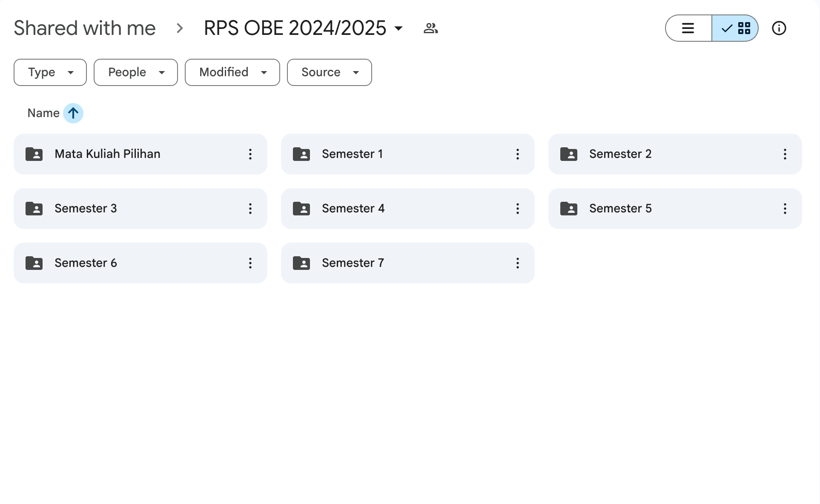This screenshot has width=820, height=504.
Task: Expand the People filter dropdown
Action: [135, 72]
